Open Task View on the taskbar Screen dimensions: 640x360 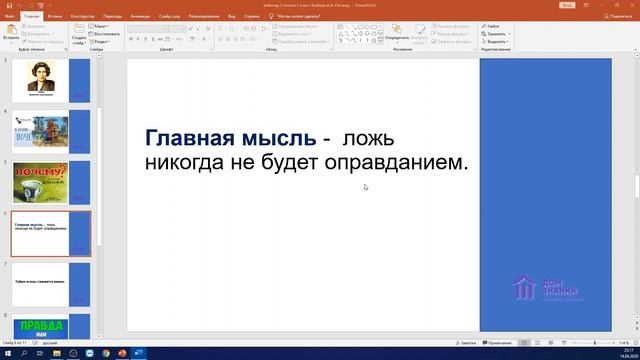pos(40,353)
